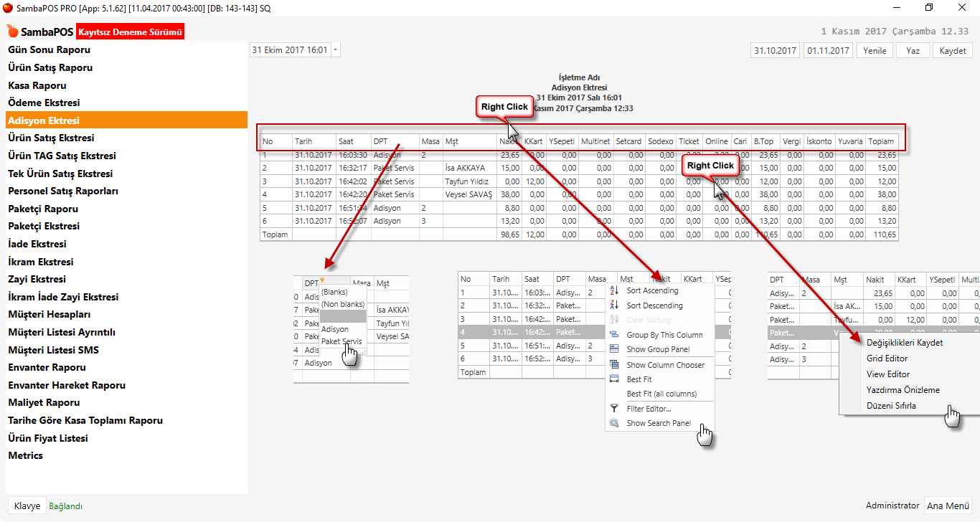Click the Group By This Column icon
Image resolution: width=980 pixels, height=522 pixels.
pyautogui.click(x=613, y=335)
